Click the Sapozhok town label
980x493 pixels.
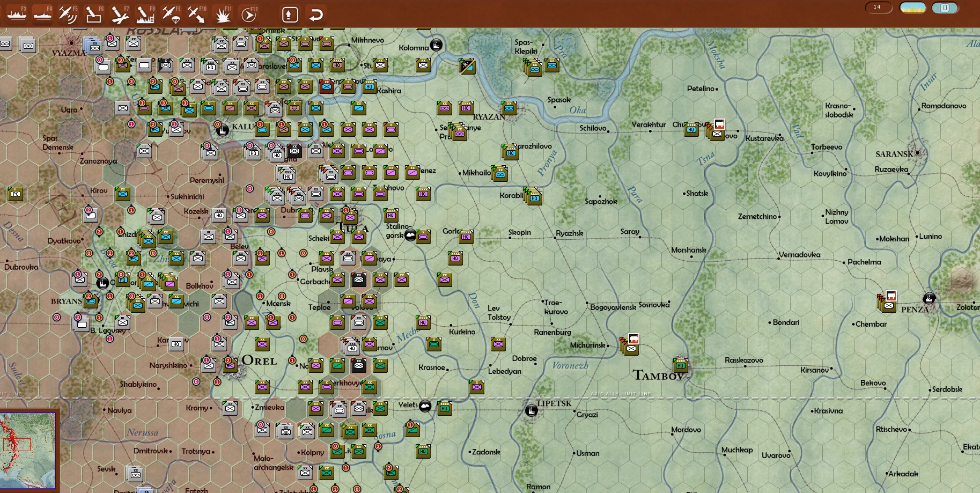(601, 201)
